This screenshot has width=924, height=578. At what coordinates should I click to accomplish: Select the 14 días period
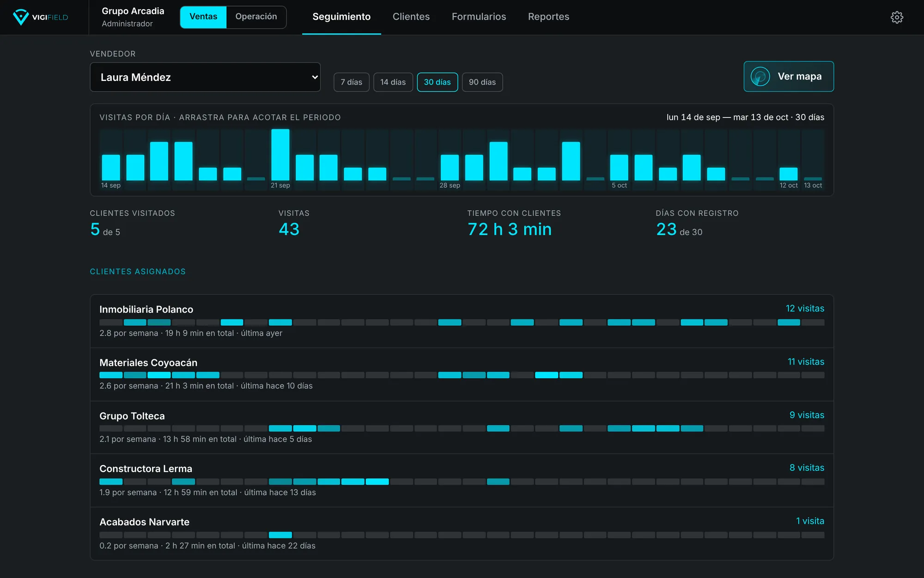pos(393,82)
